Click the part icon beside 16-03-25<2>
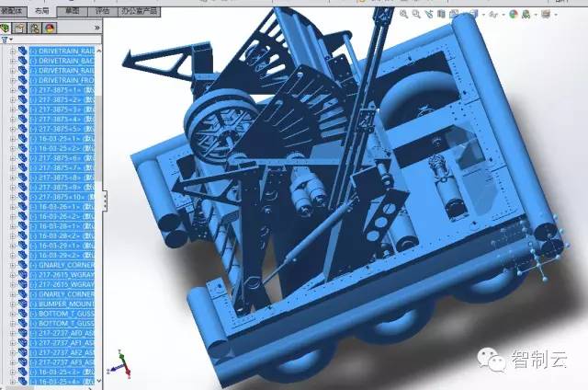Viewport: 588px width, 390px height. [22, 149]
